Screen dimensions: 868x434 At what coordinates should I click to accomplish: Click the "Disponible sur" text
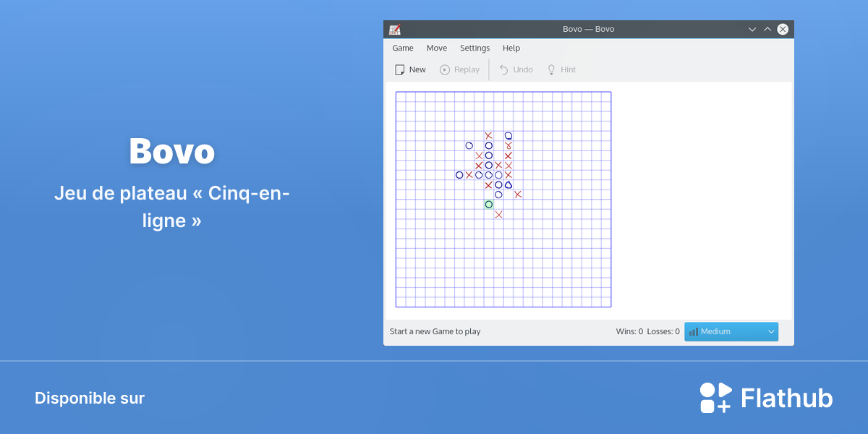90,398
